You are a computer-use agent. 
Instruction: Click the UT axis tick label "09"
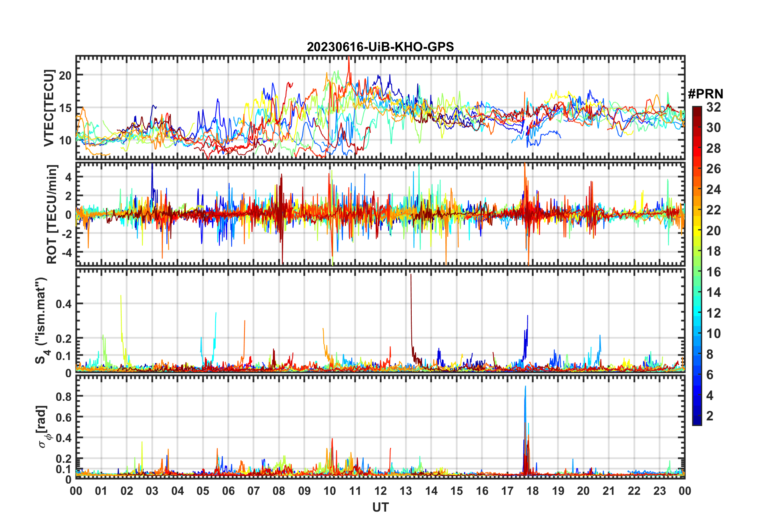(x=304, y=491)
